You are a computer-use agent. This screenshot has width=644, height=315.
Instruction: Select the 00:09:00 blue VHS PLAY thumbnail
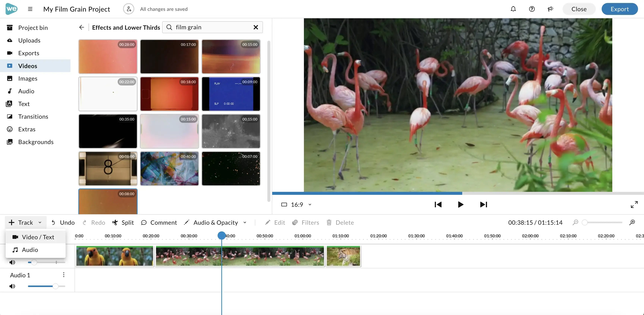pyautogui.click(x=231, y=94)
